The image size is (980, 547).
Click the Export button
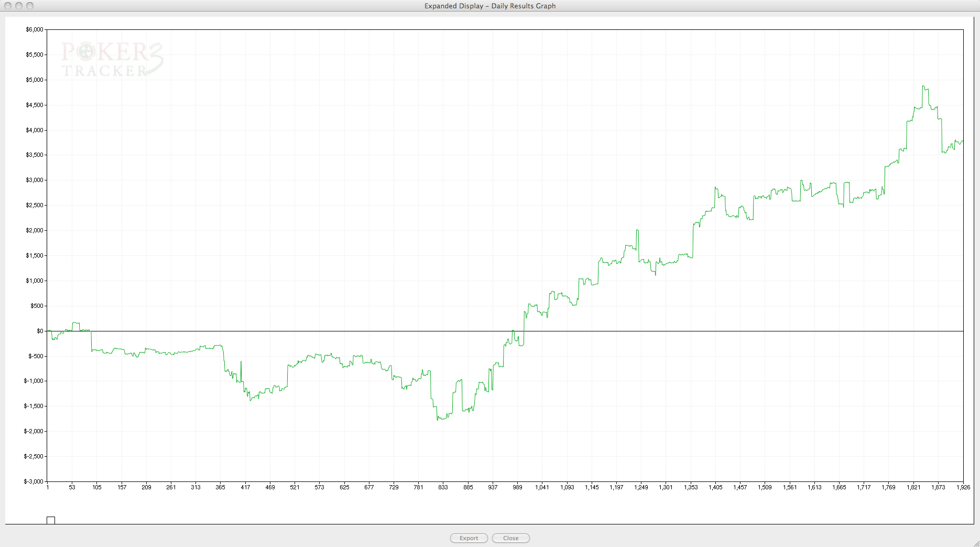tap(469, 538)
